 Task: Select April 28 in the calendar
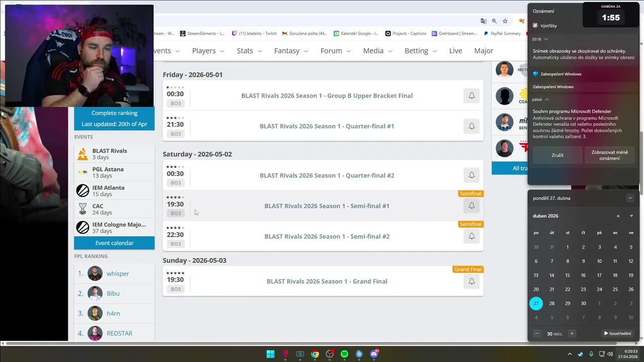[552, 303]
